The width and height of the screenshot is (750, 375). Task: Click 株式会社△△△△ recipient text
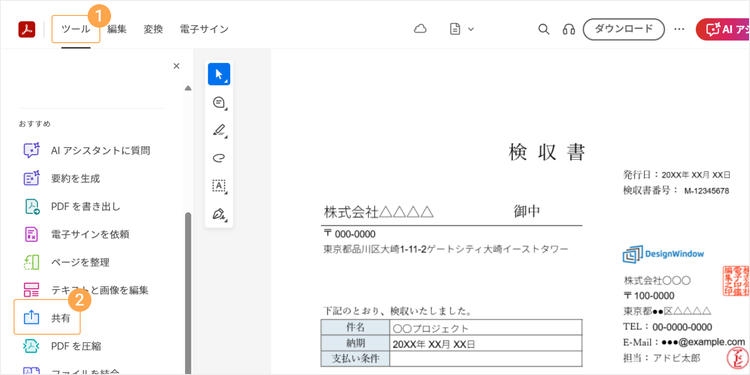point(379,212)
